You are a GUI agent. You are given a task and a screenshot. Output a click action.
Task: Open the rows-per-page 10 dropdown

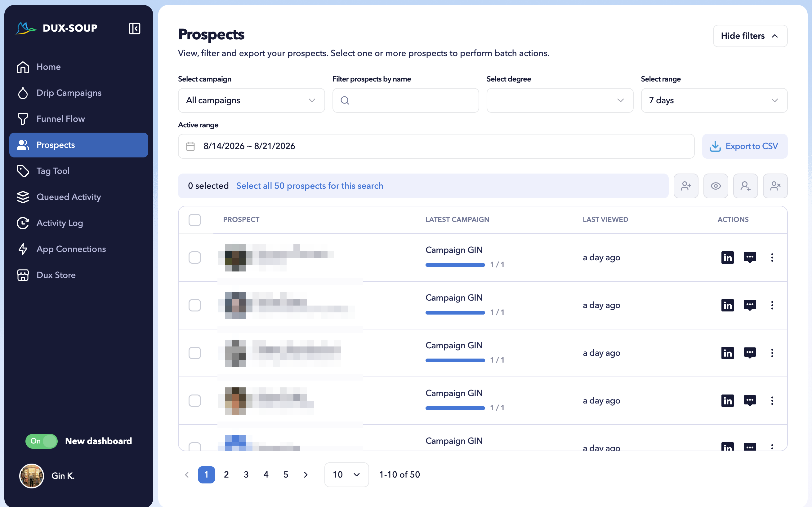tap(346, 474)
